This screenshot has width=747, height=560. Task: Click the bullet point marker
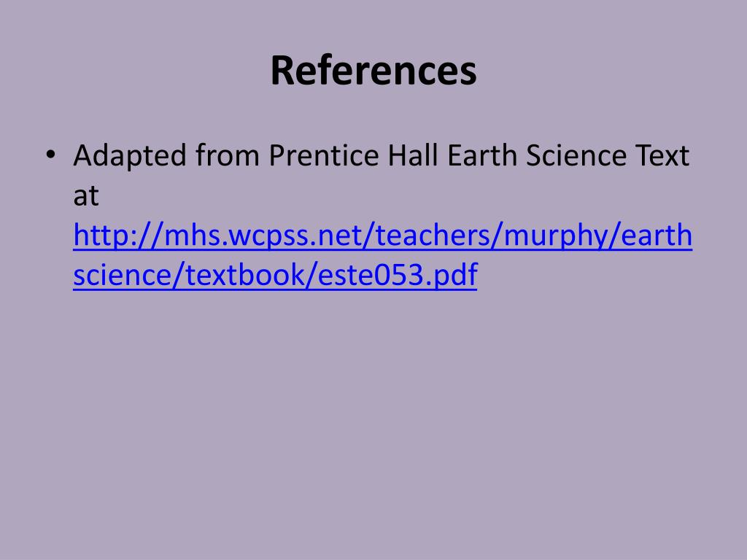point(50,155)
